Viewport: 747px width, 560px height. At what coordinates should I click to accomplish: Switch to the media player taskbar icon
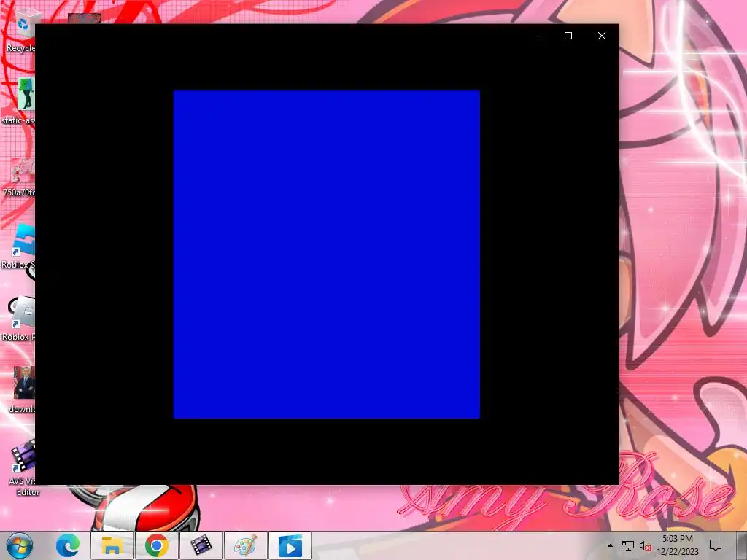(x=290, y=545)
